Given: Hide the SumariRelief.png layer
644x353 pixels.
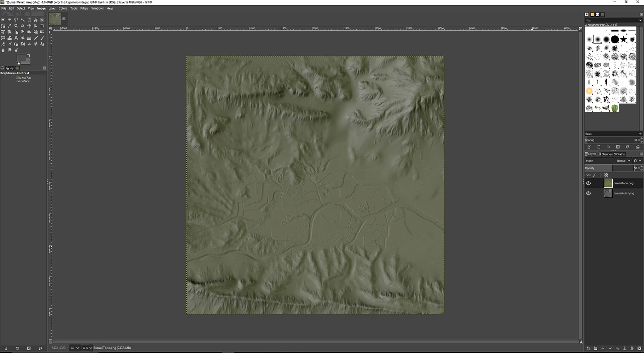Looking at the screenshot, I should click(x=588, y=193).
